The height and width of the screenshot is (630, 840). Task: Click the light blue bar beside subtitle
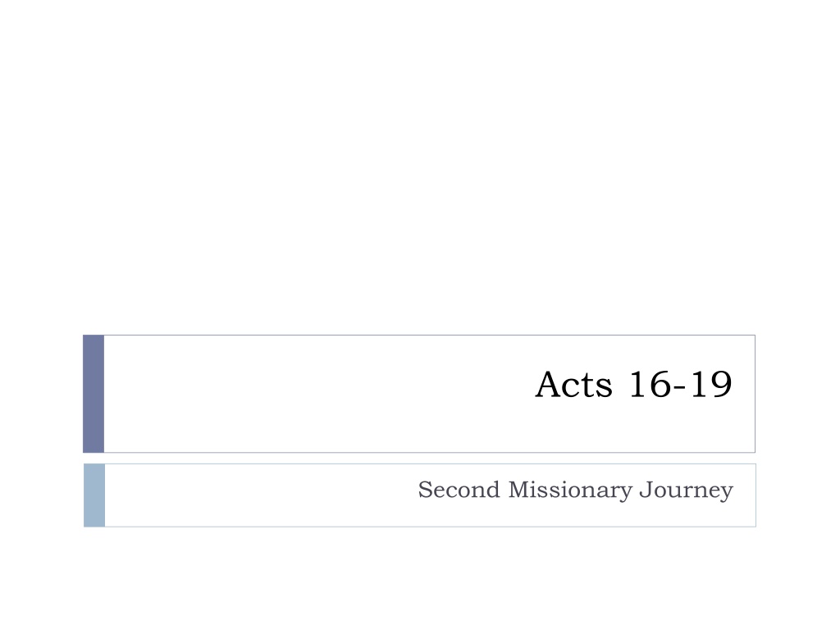point(94,495)
